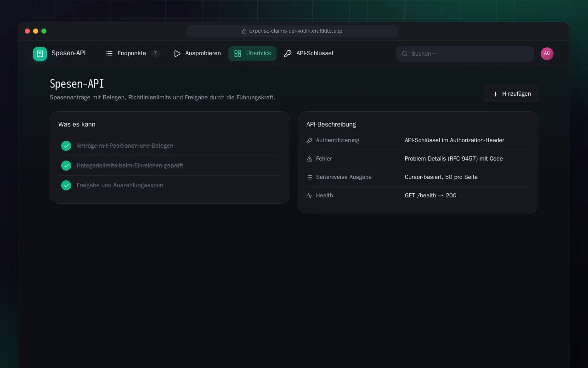This screenshot has height=368, width=588.
Task: Open the Endpunkte tab
Action: pyautogui.click(x=132, y=53)
